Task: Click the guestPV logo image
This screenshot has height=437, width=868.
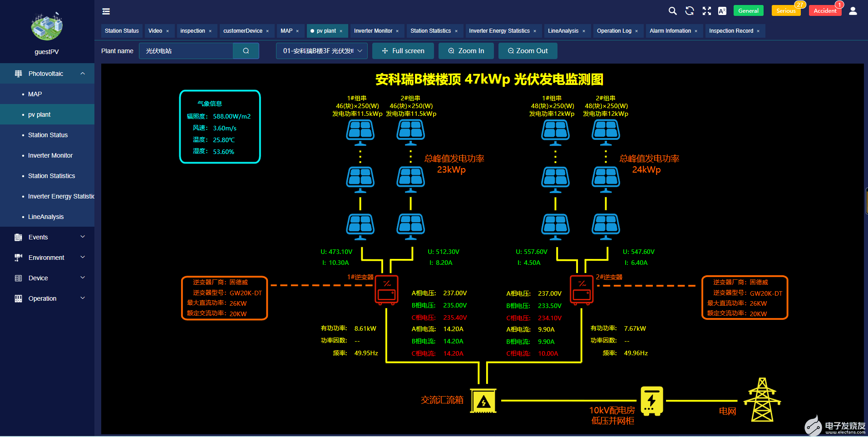Action: click(47, 26)
